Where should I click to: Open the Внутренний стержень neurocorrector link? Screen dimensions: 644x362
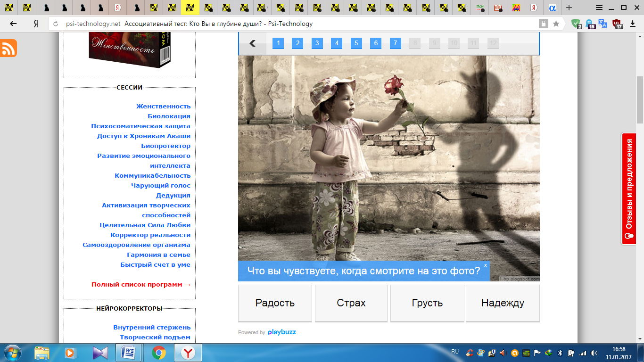(152, 328)
